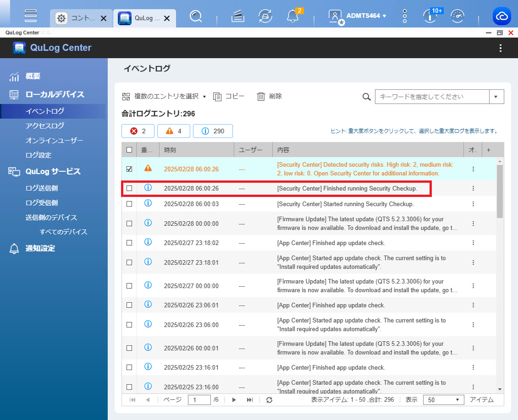518x420 pixels.
Task: Check the Finished running Security Checkup row
Action: (129, 188)
